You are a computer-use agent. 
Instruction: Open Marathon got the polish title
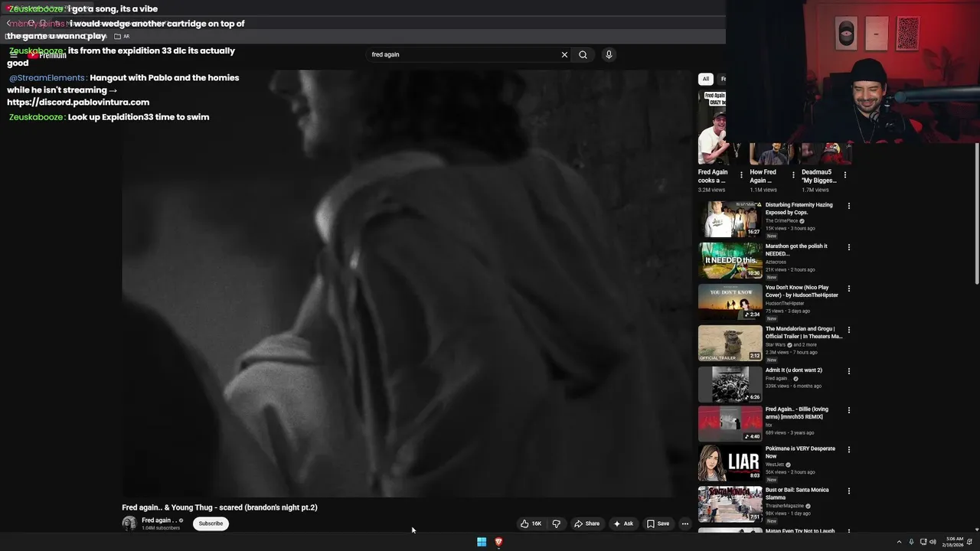[796, 250]
